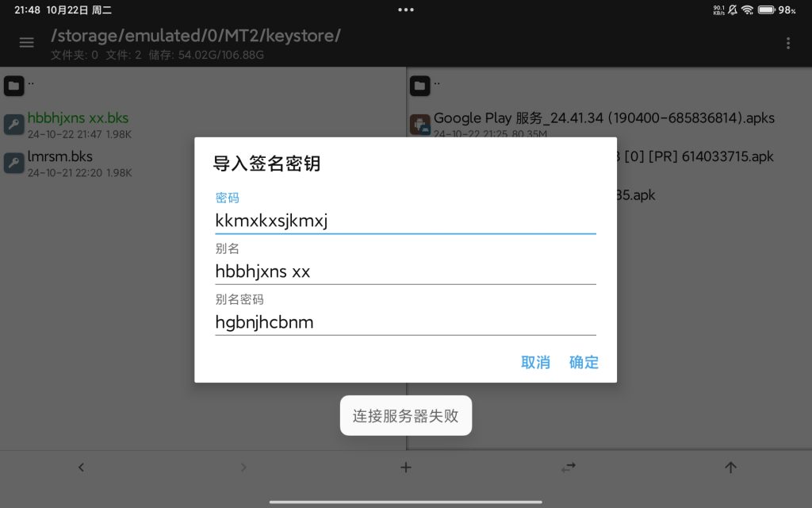Viewport: 812px width, 508px height.
Task: Open the three-dot overflow menu
Action: coord(788,43)
